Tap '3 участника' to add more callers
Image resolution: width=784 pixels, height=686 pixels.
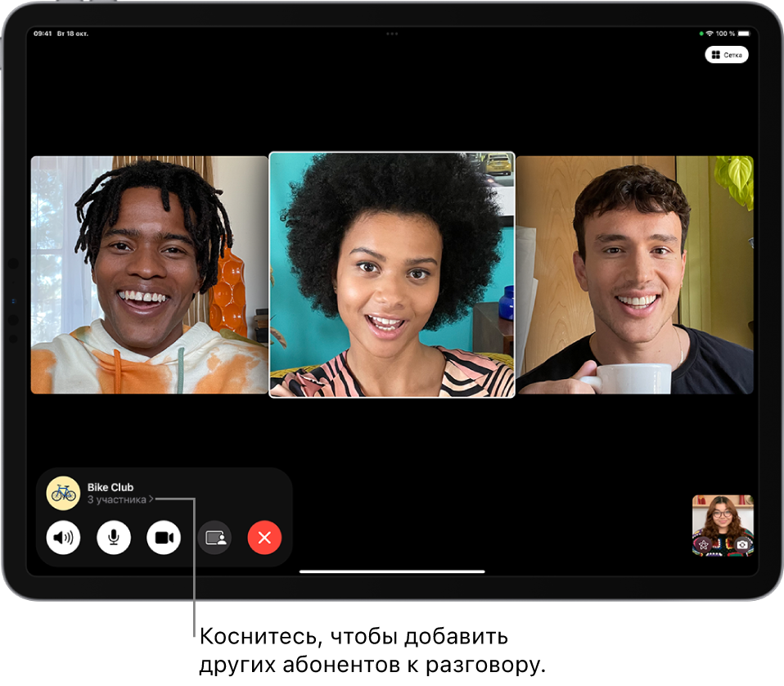click(117, 499)
